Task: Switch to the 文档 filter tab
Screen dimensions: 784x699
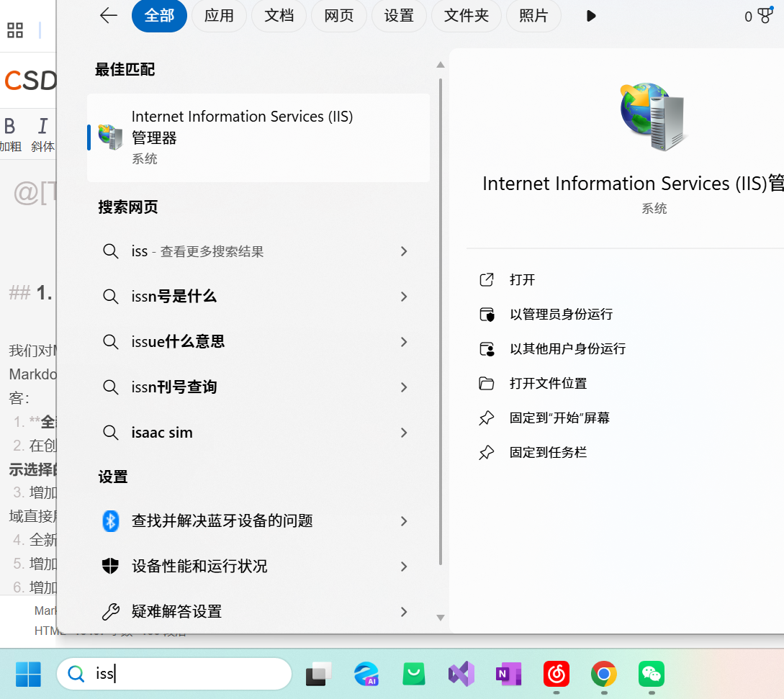Action: click(x=279, y=16)
